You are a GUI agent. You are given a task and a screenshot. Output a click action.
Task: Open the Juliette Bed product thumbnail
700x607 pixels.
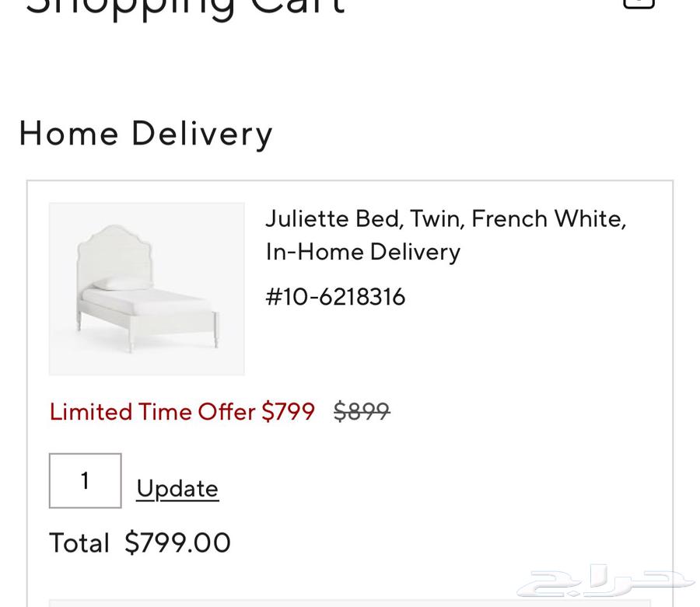click(x=147, y=289)
